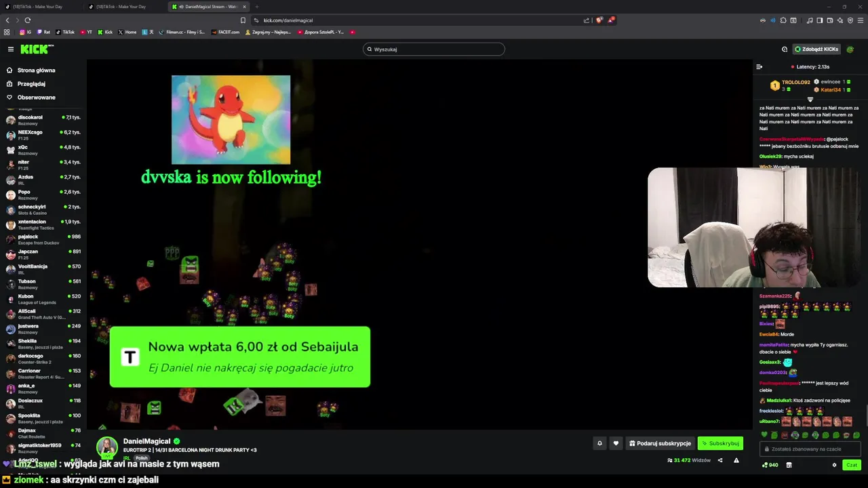Open IG bookmark
The width and height of the screenshot is (868, 488).
click(x=26, y=32)
